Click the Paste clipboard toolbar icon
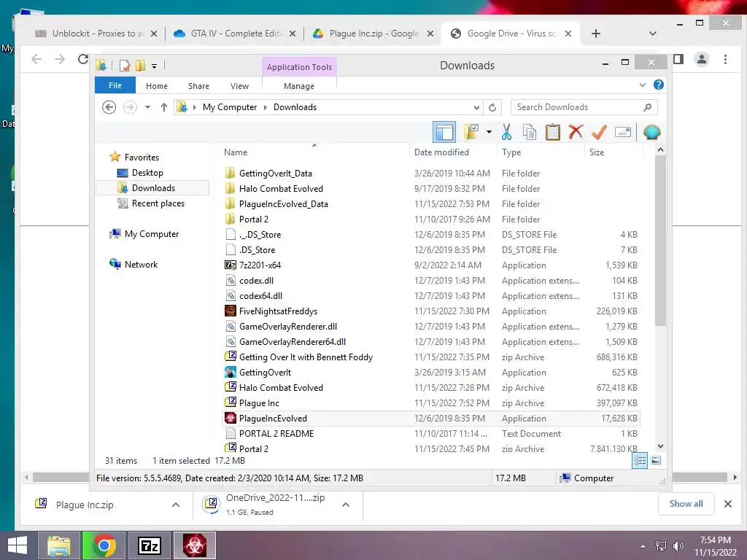The image size is (747, 560). (553, 132)
